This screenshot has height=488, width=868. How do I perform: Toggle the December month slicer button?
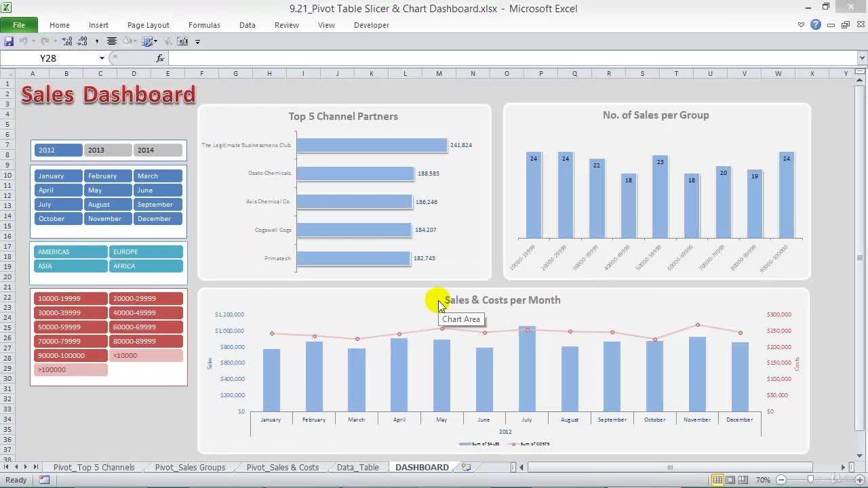(157, 218)
